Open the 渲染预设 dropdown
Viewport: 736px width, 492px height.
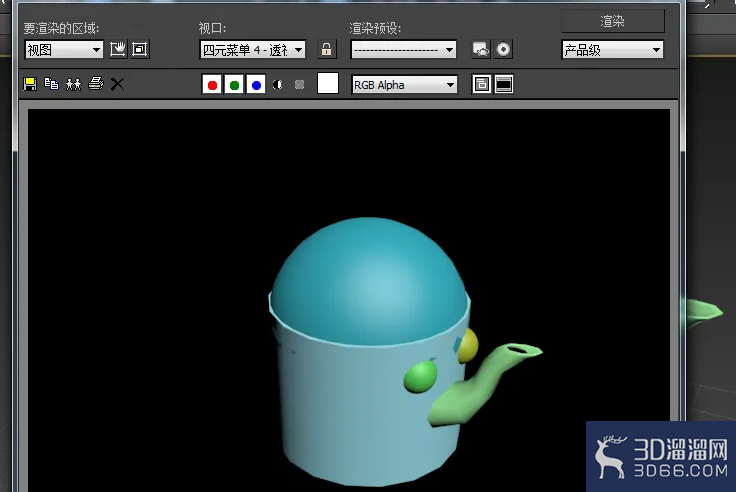[x=404, y=50]
